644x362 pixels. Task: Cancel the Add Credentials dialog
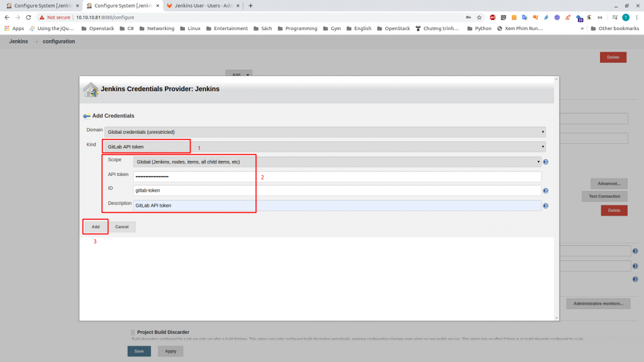point(122,226)
